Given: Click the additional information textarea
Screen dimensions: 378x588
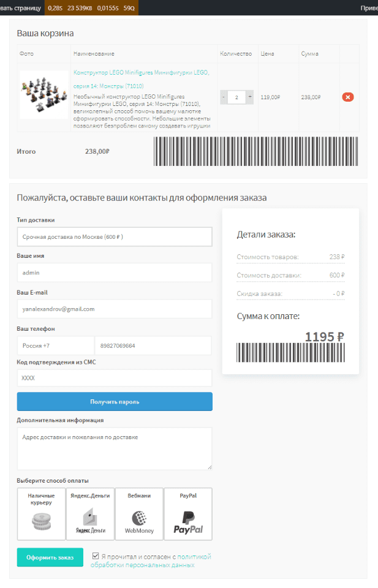Looking at the screenshot, I should (x=114, y=448).
